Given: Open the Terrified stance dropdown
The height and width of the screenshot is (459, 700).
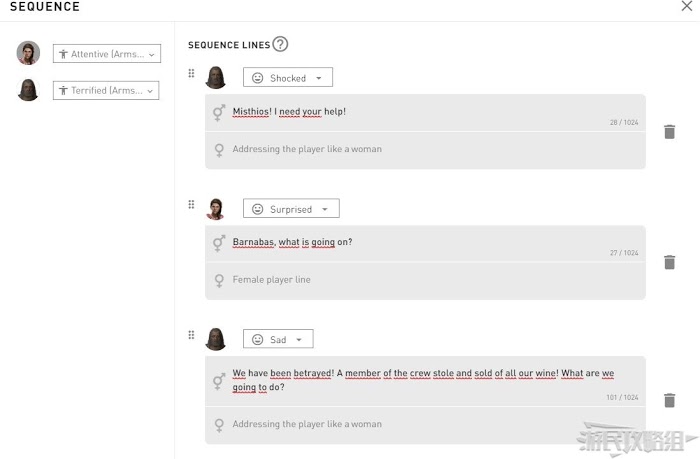Looking at the screenshot, I should click(x=106, y=90).
